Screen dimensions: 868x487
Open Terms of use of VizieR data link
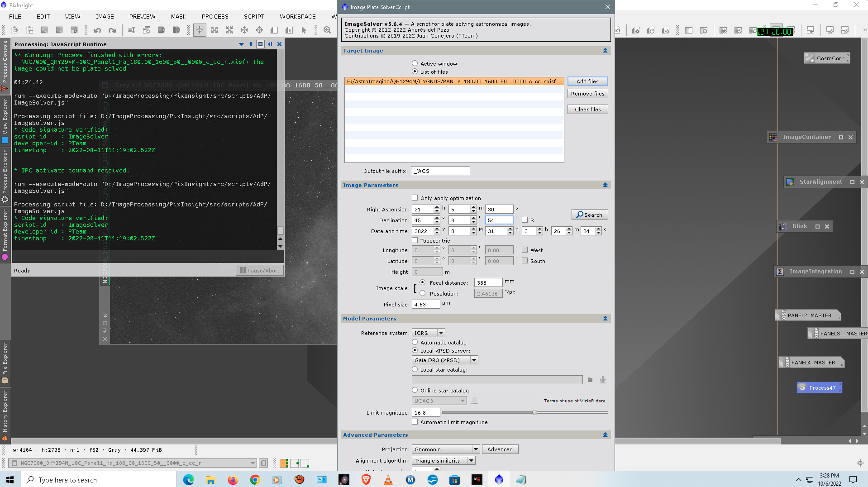click(x=574, y=401)
